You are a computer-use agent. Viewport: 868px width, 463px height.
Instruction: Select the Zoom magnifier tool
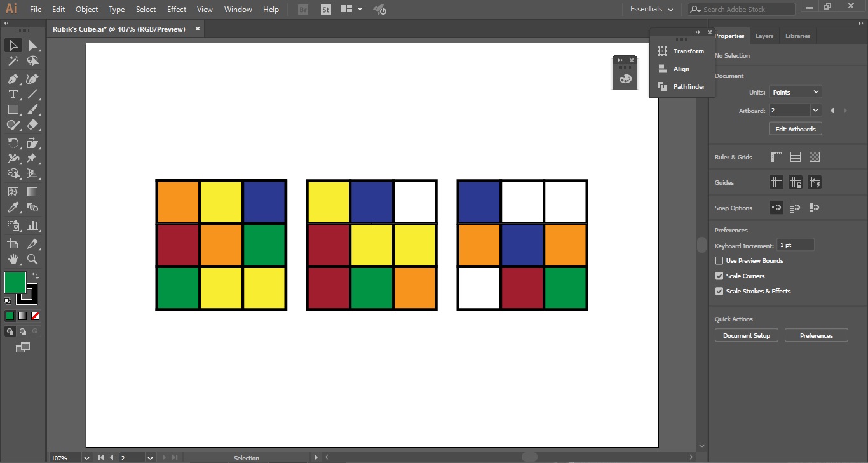coord(33,259)
